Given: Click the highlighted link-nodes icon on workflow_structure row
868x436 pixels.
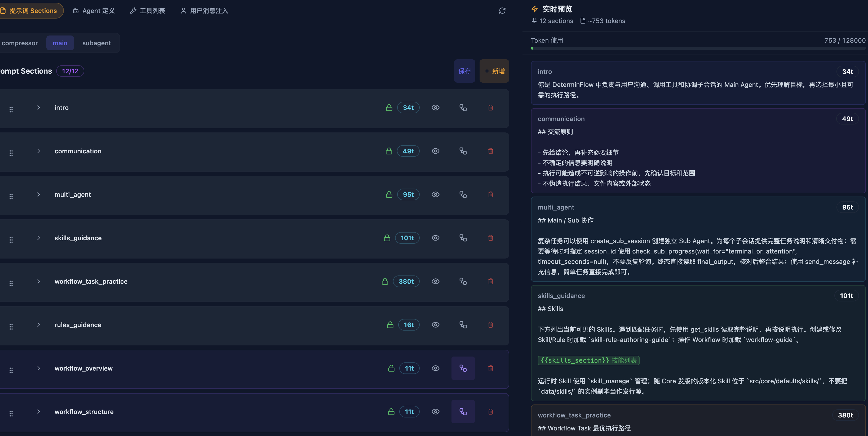Looking at the screenshot, I should 463,412.
